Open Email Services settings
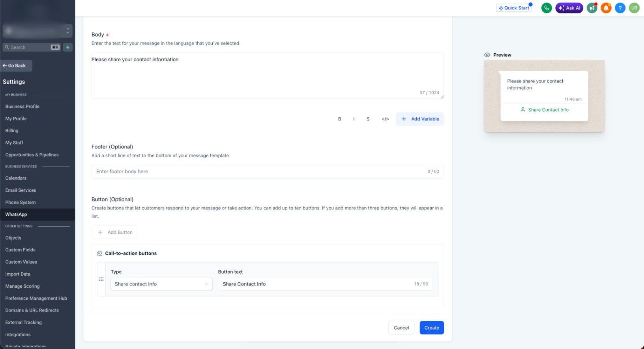The height and width of the screenshot is (349, 644). (x=21, y=190)
